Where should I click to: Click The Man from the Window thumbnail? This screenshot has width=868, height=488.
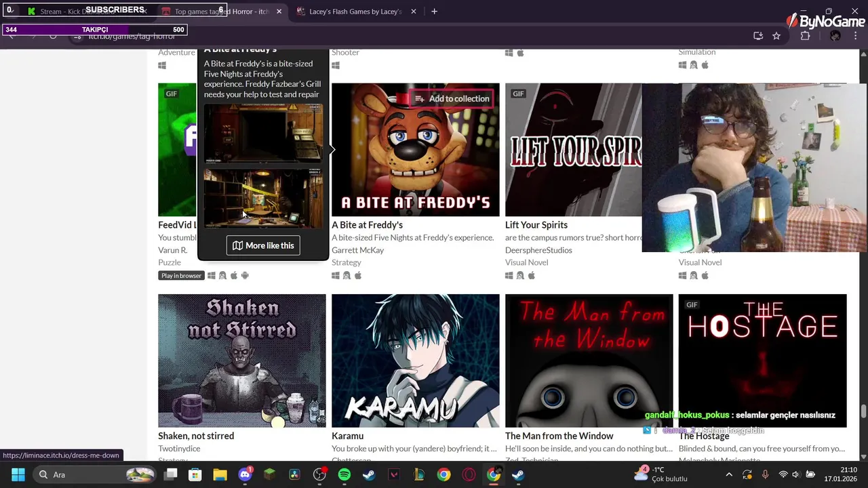(589, 361)
